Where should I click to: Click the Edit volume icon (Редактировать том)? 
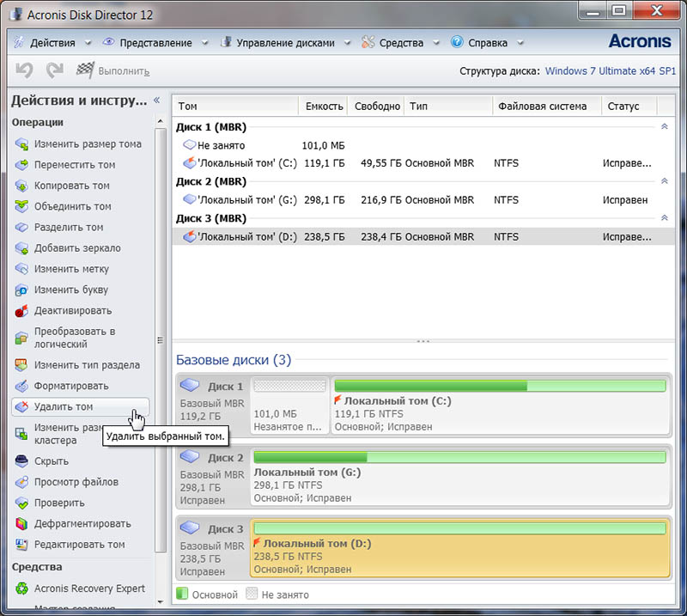(21, 545)
